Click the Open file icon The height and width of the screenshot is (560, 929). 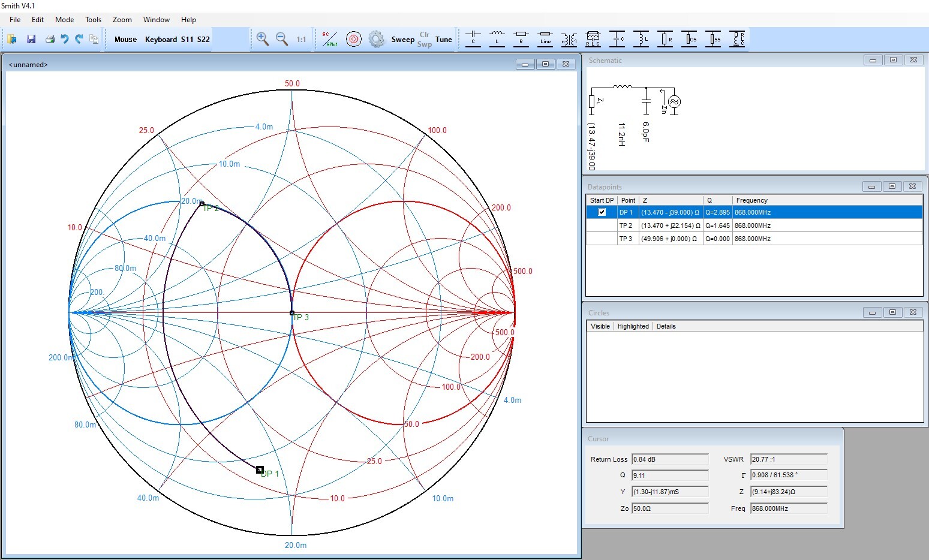12,39
